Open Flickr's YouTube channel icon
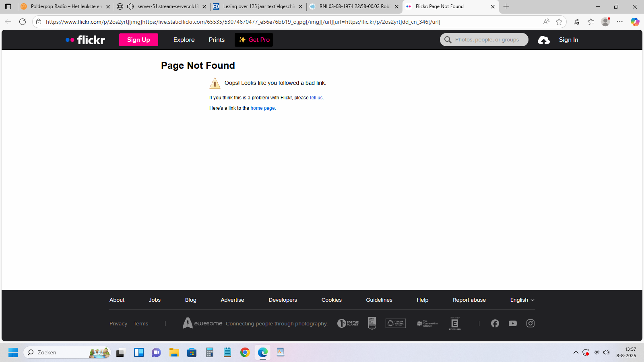The width and height of the screenshot is (644, 362). (512, 323)
